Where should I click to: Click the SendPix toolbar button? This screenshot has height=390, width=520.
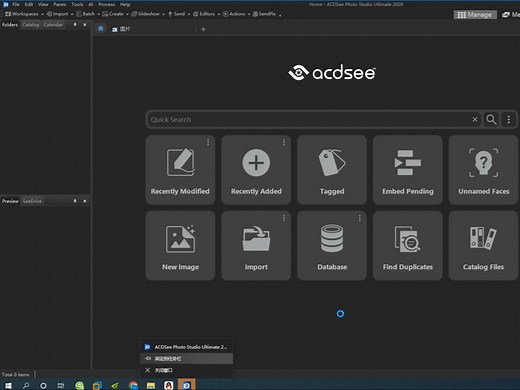click(265, 14)
